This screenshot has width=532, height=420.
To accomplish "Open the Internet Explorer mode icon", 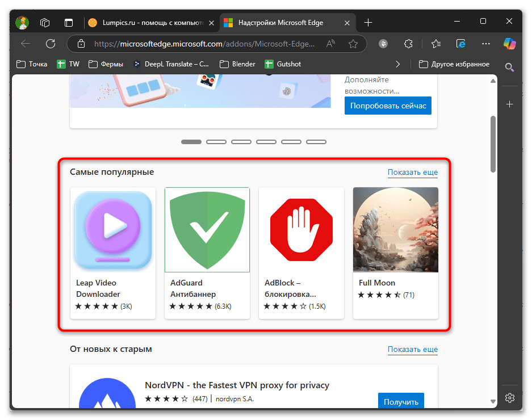I will [461, 44].
